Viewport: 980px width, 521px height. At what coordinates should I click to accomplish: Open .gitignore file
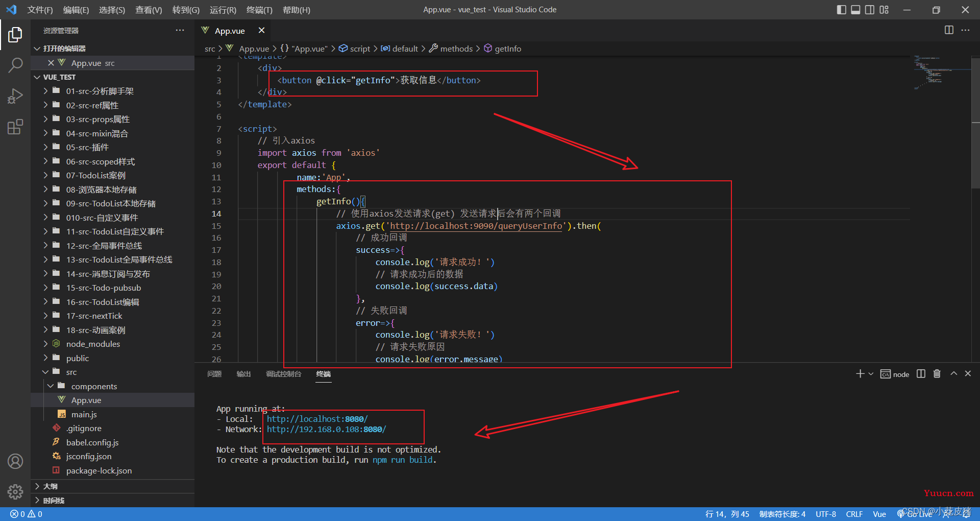112,428
